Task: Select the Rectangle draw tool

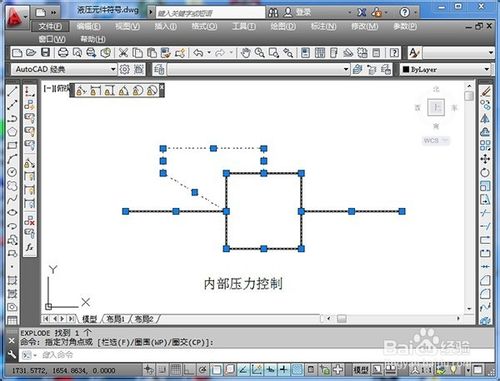Action: tap(12, 145)
